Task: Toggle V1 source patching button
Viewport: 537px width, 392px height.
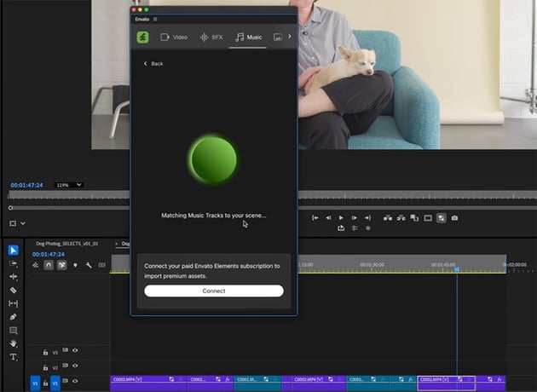Action: [35, 383]
